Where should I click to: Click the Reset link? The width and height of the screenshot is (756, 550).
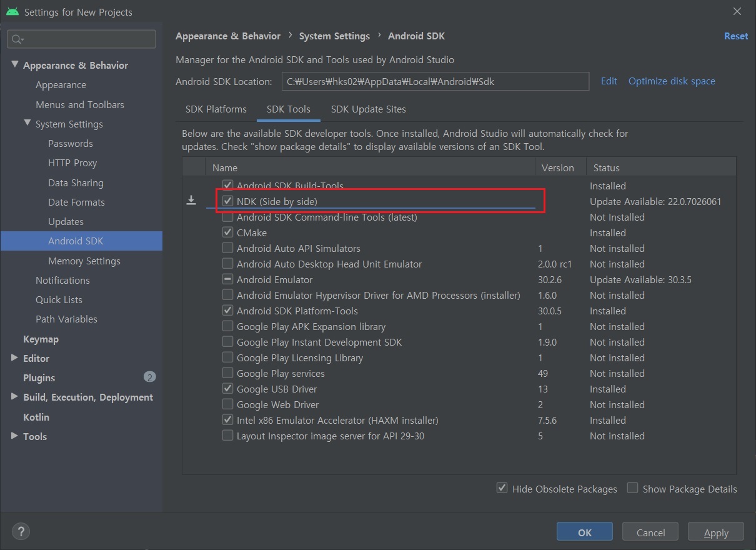pyautogui.click(x=736, y=36)
